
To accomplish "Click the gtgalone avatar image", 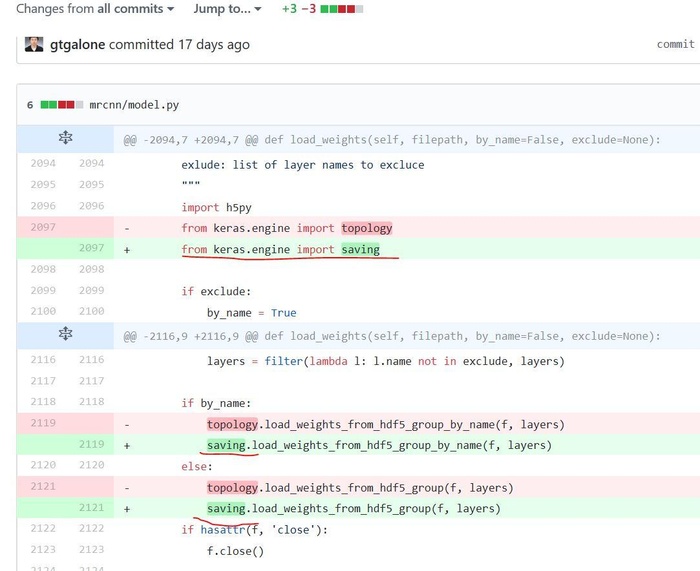I will 34,44.
